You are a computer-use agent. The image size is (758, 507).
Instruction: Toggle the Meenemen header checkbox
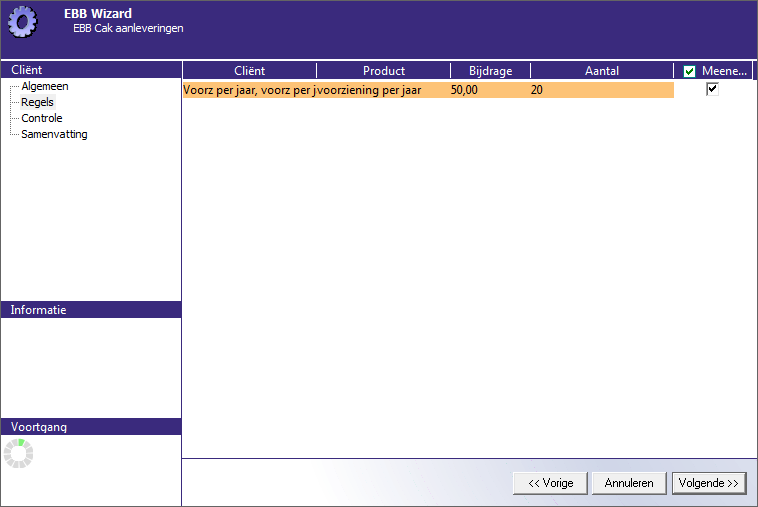(x=689, y=71)
